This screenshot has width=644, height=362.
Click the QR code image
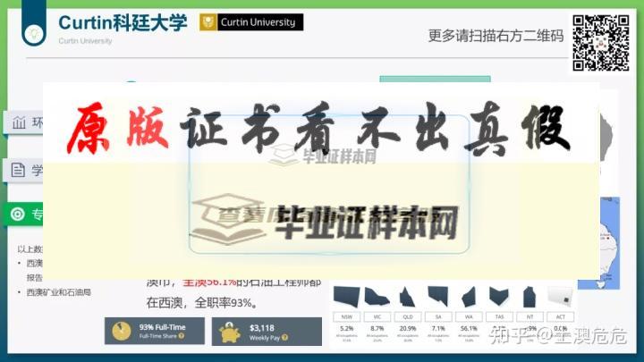click(601, 43)
